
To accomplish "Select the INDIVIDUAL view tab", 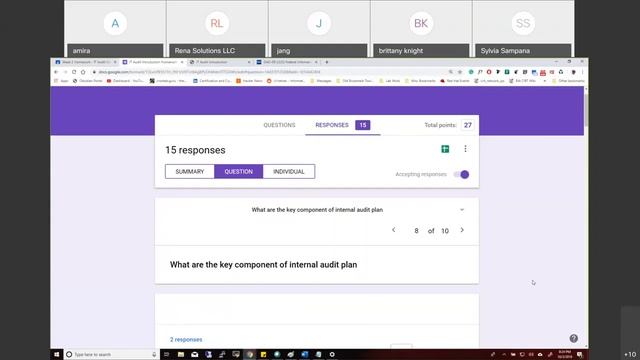I will pos(289,172).
